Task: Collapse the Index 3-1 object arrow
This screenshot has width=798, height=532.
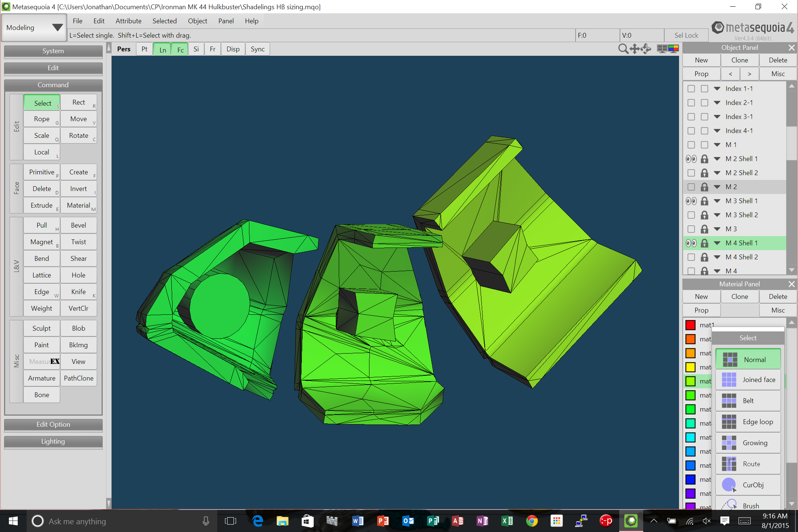Action: click(717, 117)
